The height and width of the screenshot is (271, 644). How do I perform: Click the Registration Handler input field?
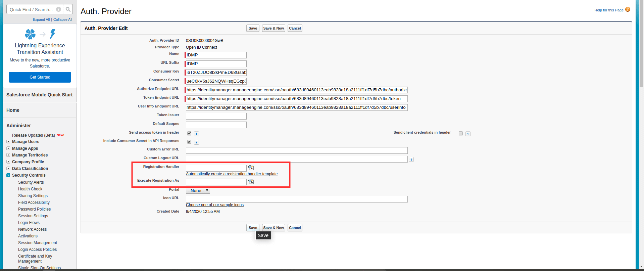pyautogui.click(x=216, y=168)
